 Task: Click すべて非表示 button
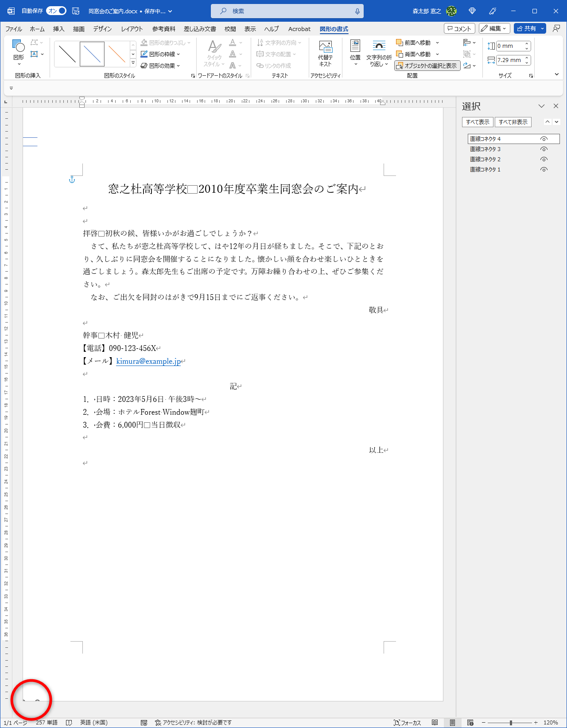click(513, 122)
